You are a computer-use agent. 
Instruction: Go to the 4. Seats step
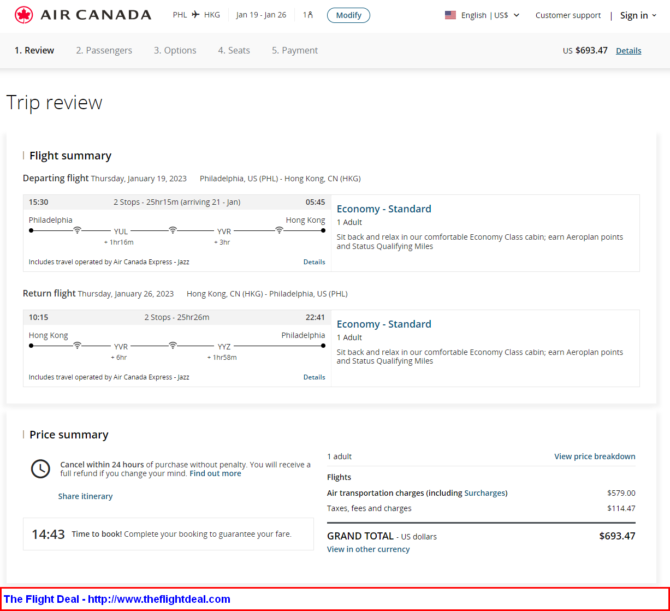pos(234,50)
